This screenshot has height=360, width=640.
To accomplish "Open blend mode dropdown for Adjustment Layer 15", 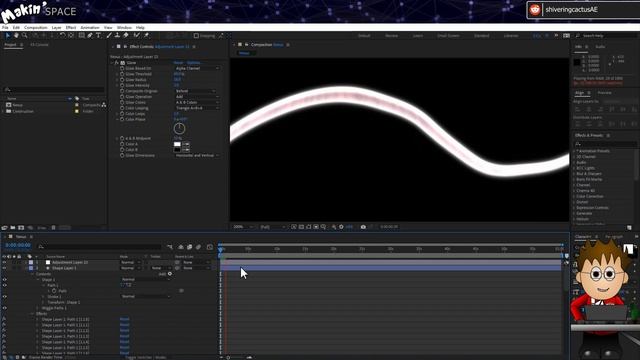I will (x=130, y=262).
